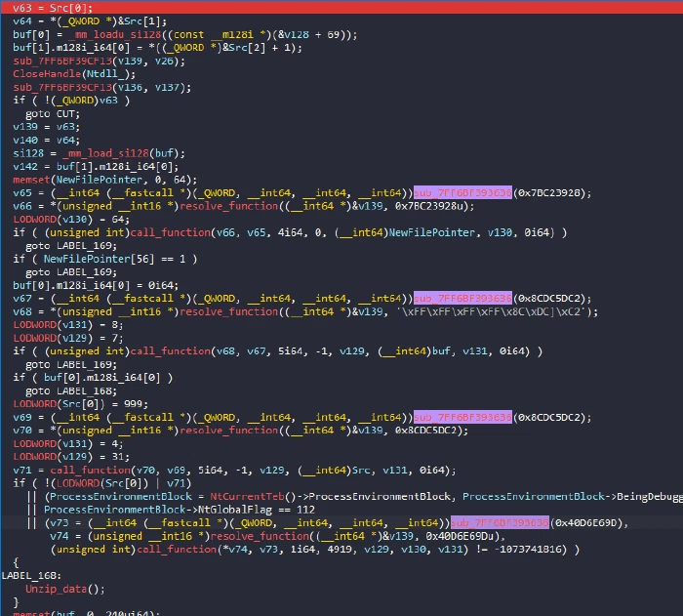This screenshot has width=683, height=616.
Task: Click call_function with 4919 argument
Action: pos(177,550)
